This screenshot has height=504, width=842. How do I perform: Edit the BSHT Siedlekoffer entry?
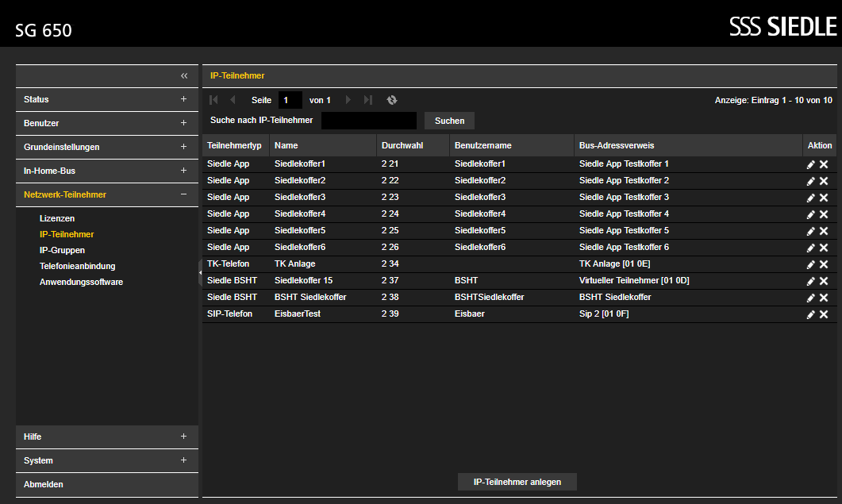click(x=811, y=298)
